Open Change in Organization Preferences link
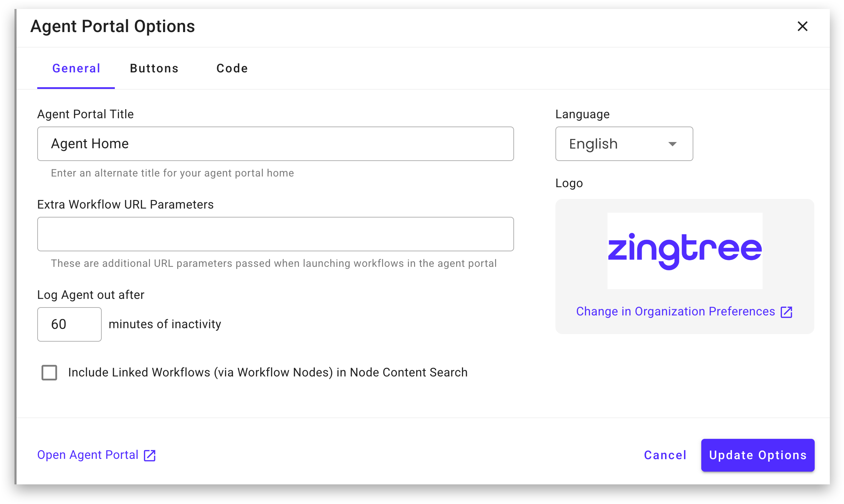The width and height of the screenshot is (844, 504). 675,312
